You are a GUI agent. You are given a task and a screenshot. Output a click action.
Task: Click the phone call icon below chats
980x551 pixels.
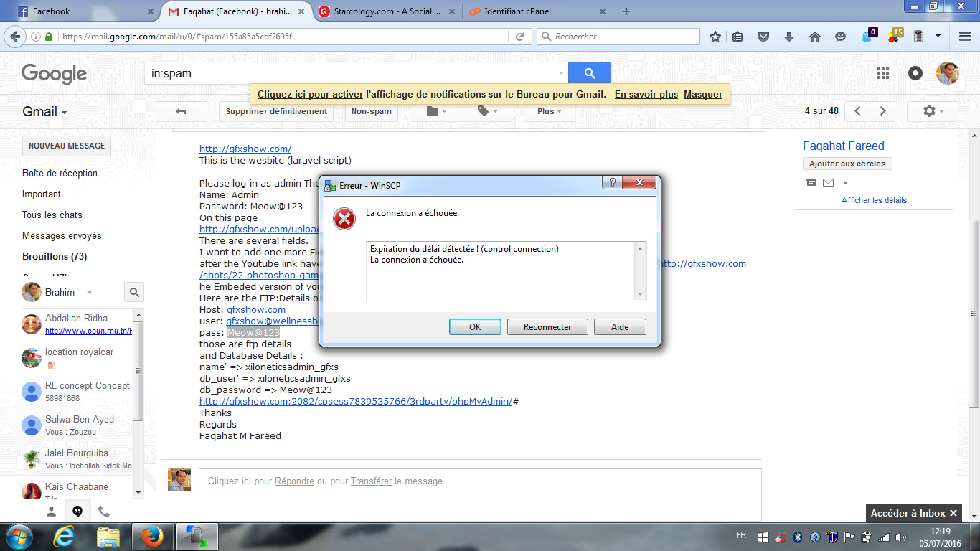pos(103,512)
